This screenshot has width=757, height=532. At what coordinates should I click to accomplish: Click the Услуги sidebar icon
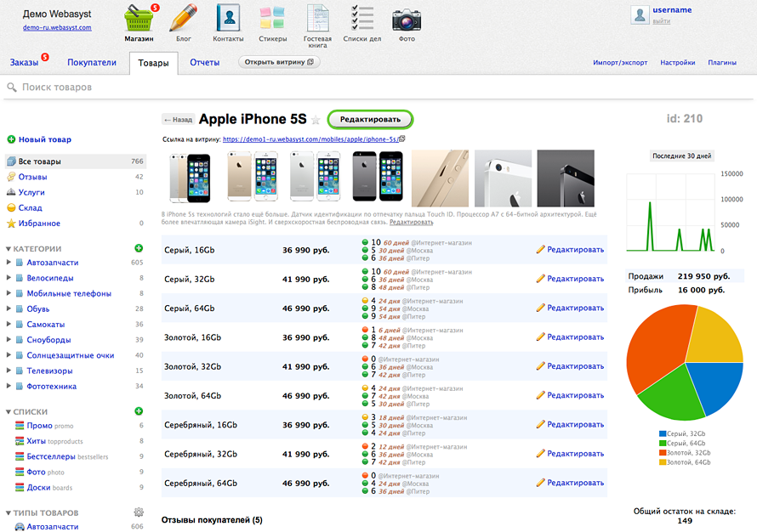[x=11, y=192]
